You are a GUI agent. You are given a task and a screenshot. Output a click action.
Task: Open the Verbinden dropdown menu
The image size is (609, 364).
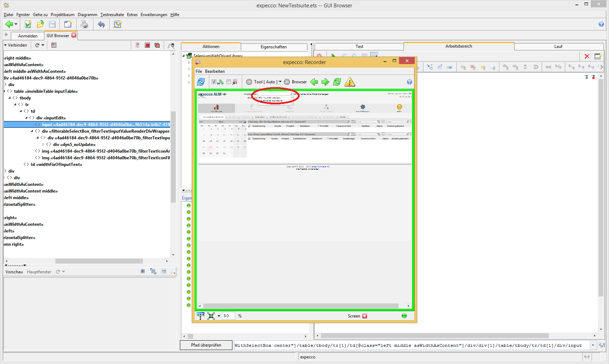pos(15,45)
